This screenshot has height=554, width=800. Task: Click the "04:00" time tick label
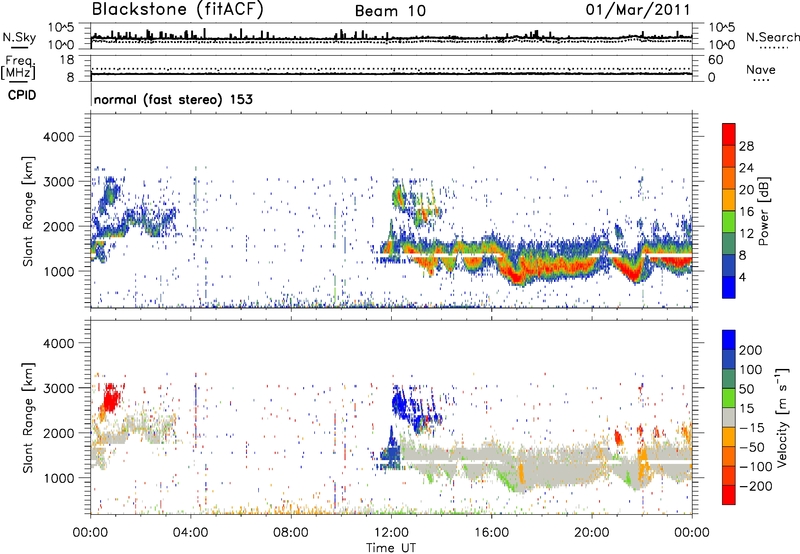tap(190, 533)
